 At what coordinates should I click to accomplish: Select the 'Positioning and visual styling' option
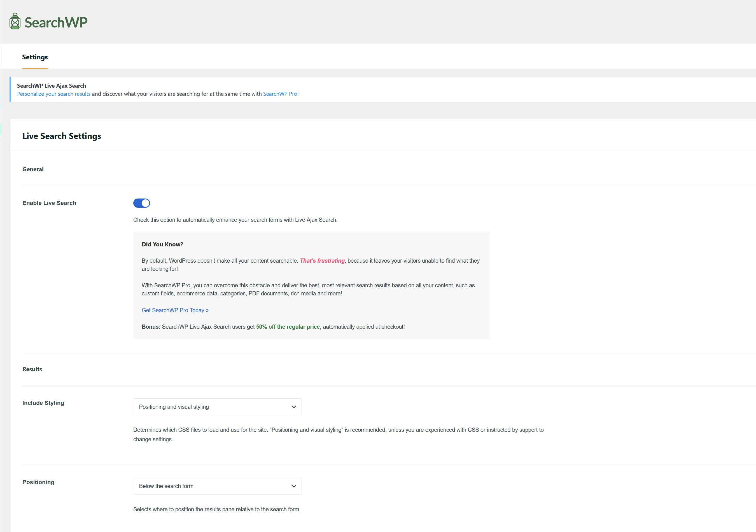click(217, 407)
